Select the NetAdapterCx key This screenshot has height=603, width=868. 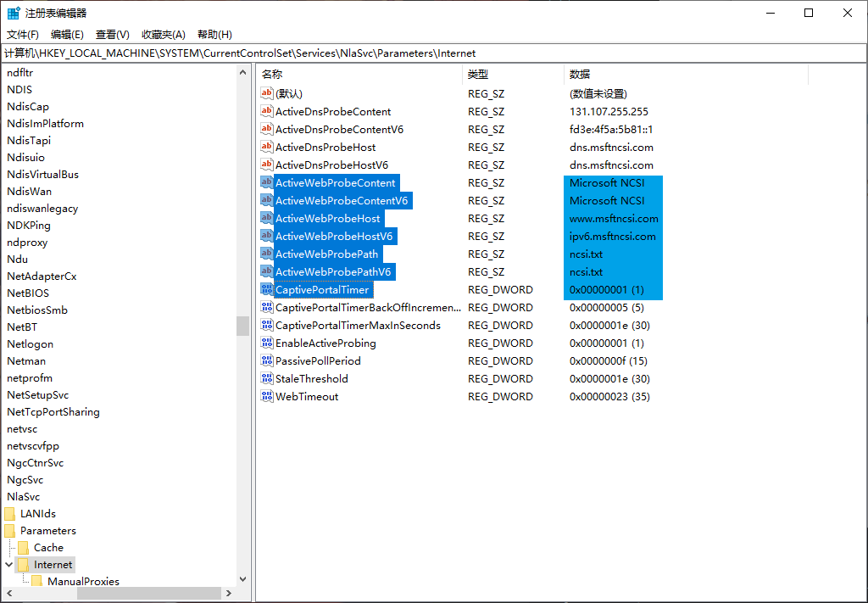point(42,276)
